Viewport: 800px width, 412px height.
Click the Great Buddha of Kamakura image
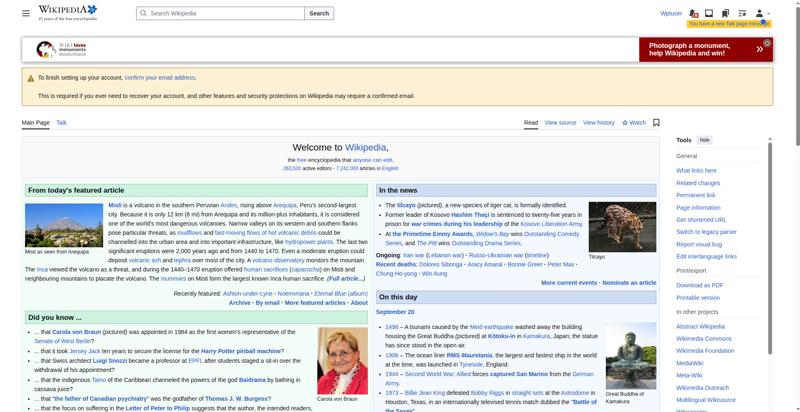click(631, 356)
